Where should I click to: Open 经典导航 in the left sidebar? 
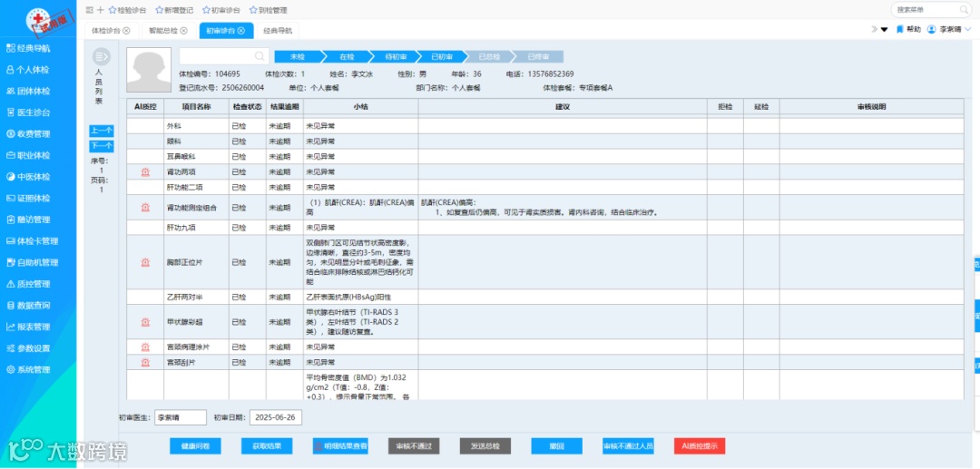[29, 48]
